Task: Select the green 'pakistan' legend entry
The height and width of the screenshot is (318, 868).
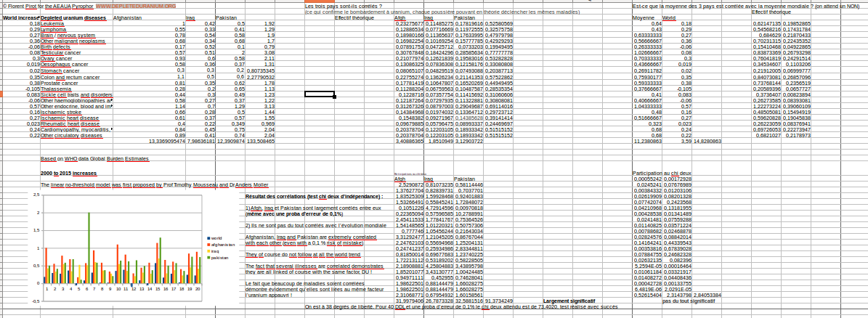Action: [x=217, y=257]
